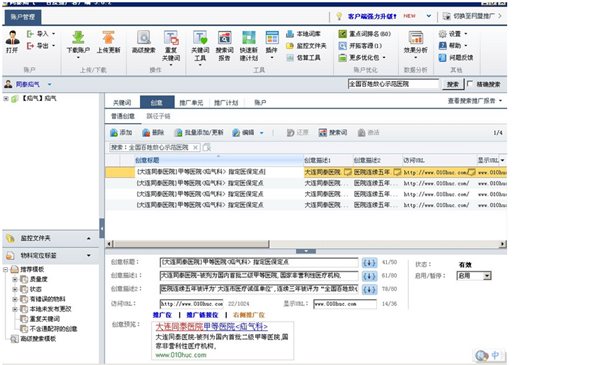
Task: Click the 创意标题 text input field
Action: click(x=259, y=262)
